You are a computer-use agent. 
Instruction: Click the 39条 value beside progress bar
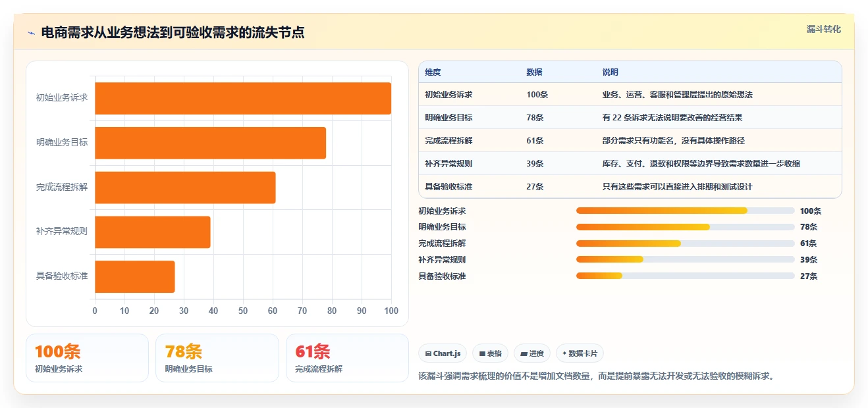(809, 260)
